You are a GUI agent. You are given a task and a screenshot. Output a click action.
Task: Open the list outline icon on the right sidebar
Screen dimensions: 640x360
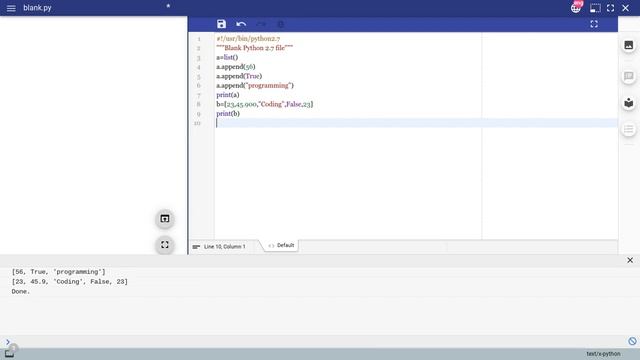629,129
